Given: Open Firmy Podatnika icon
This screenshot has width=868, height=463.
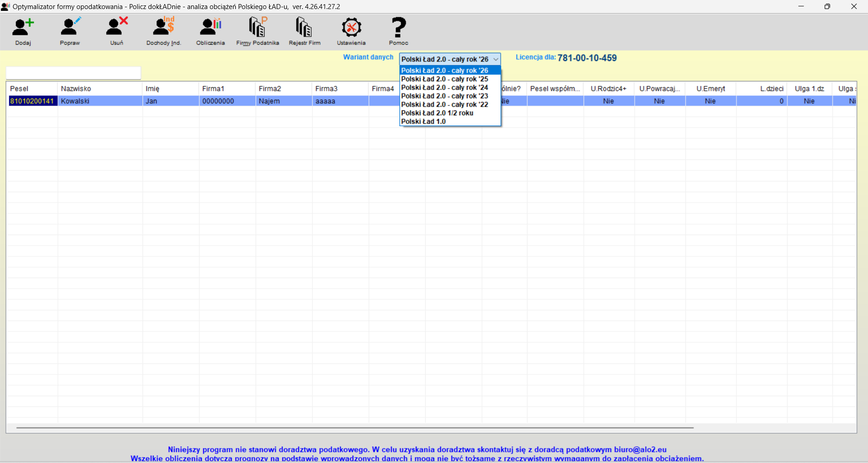Looking at the screenshot, I should [257, 28].
